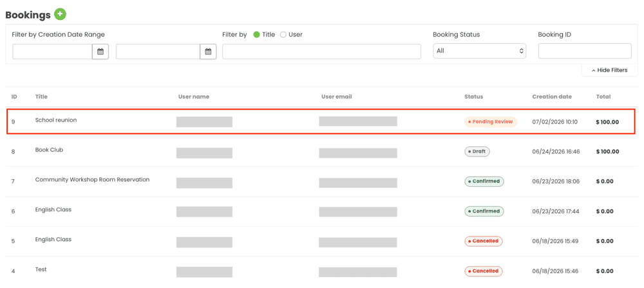644x288 pixels.
Task: Click ID number 4
Action: click(x=13, y=271)
